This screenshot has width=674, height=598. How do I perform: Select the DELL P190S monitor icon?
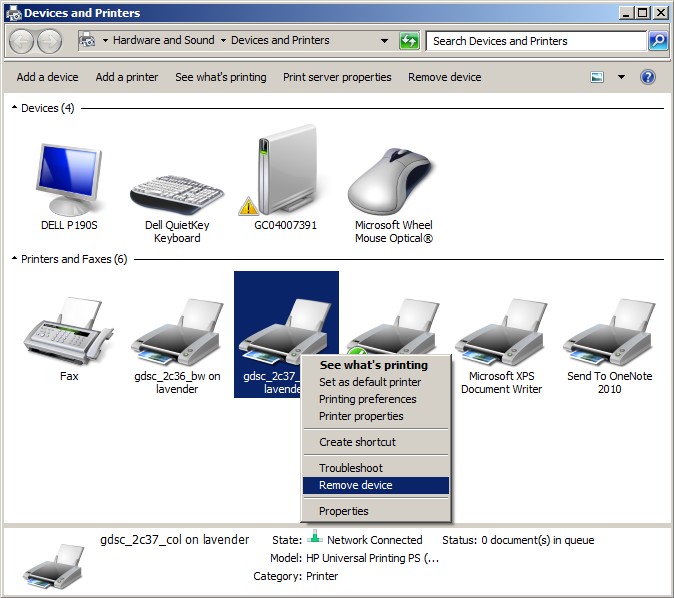pyautogui.click(x=69, y=180)
